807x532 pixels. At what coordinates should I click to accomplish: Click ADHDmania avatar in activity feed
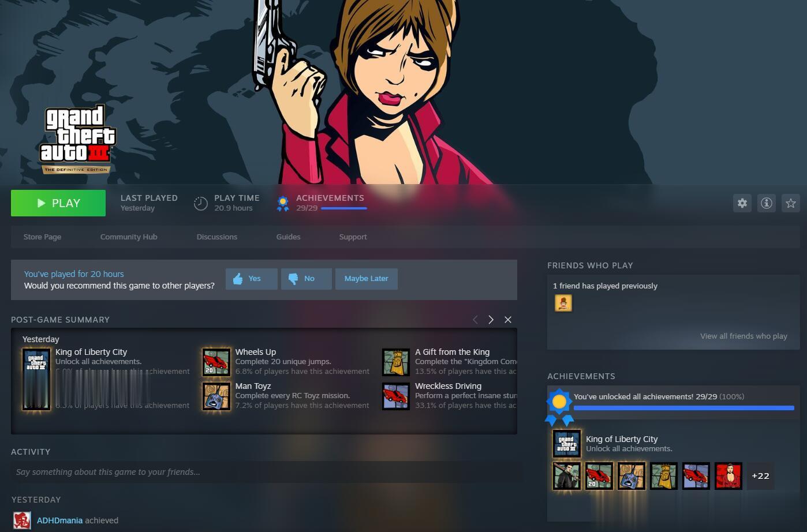point(22,520)
